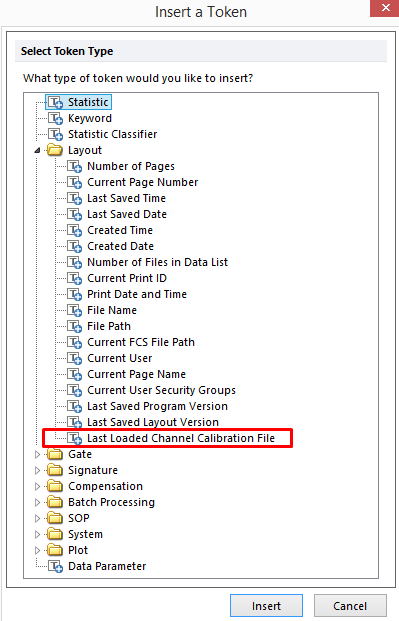The height and width of the screenshot is (621, 399).
Task: Click the Current Page Name token icon
Action: click(x=74, y=374)
